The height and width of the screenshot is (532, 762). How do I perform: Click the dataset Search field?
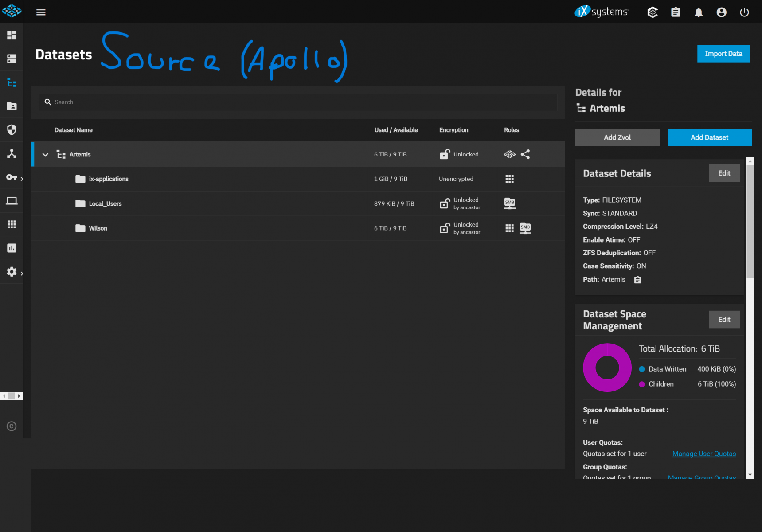point(298,102)
